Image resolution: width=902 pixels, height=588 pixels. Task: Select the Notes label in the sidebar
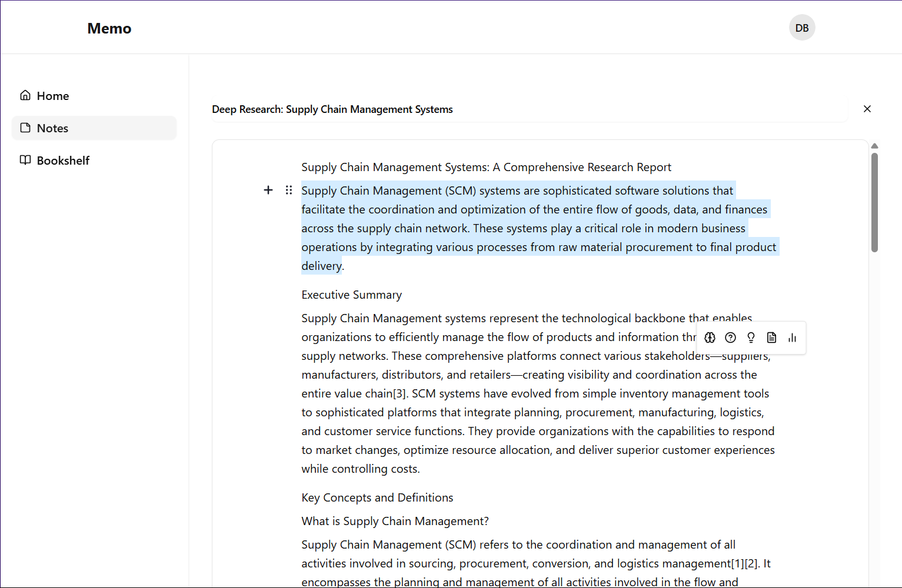click(x=52, y=128)
